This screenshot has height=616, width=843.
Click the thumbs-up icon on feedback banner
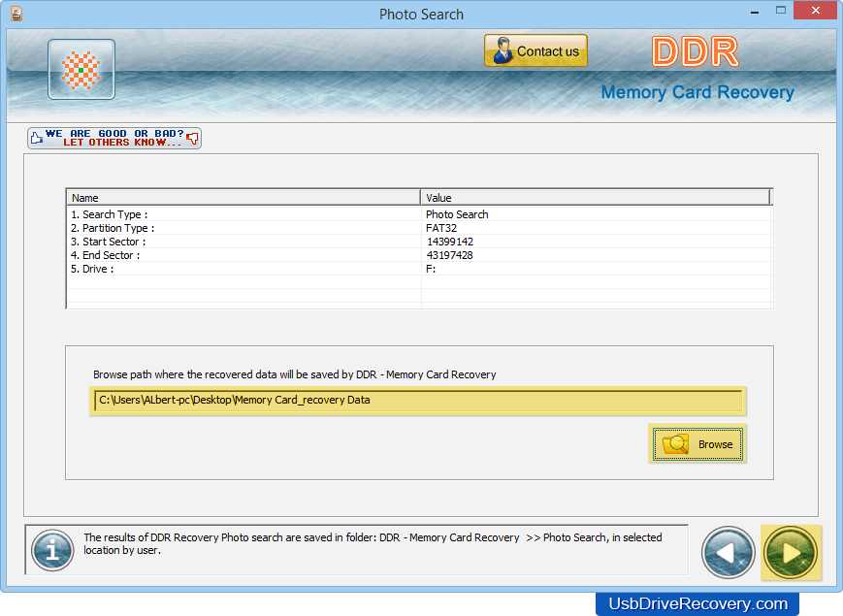[37, 138]
